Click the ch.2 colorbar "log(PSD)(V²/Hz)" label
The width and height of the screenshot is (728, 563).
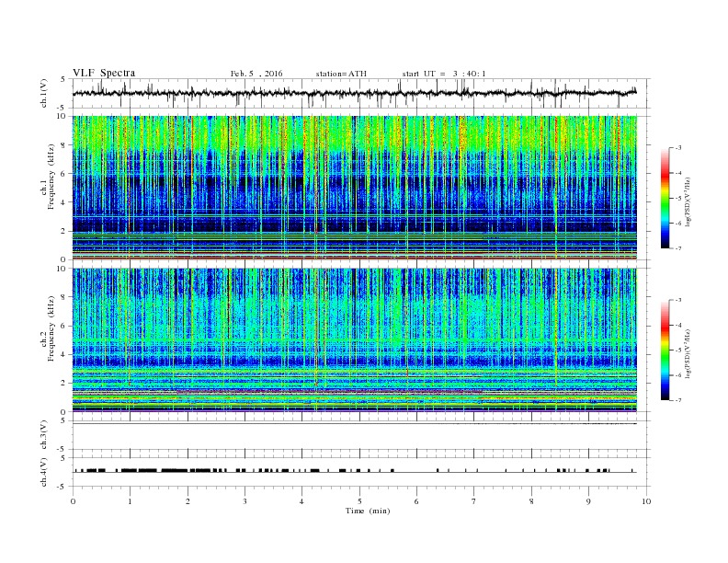[688, 353]
